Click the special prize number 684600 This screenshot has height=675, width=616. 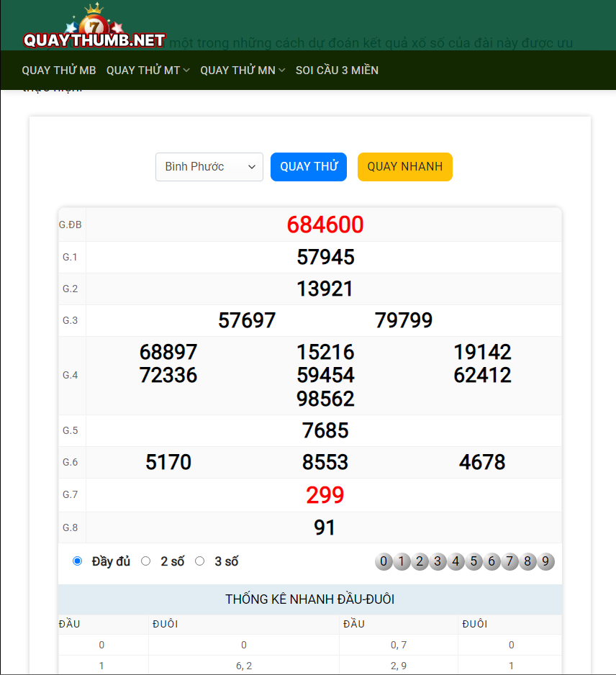click(325, 225)
